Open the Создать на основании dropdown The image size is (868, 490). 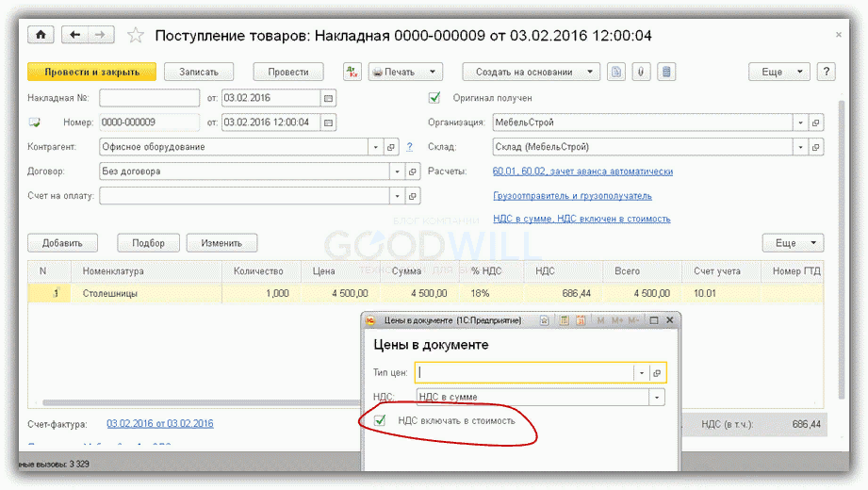point(531,72)
